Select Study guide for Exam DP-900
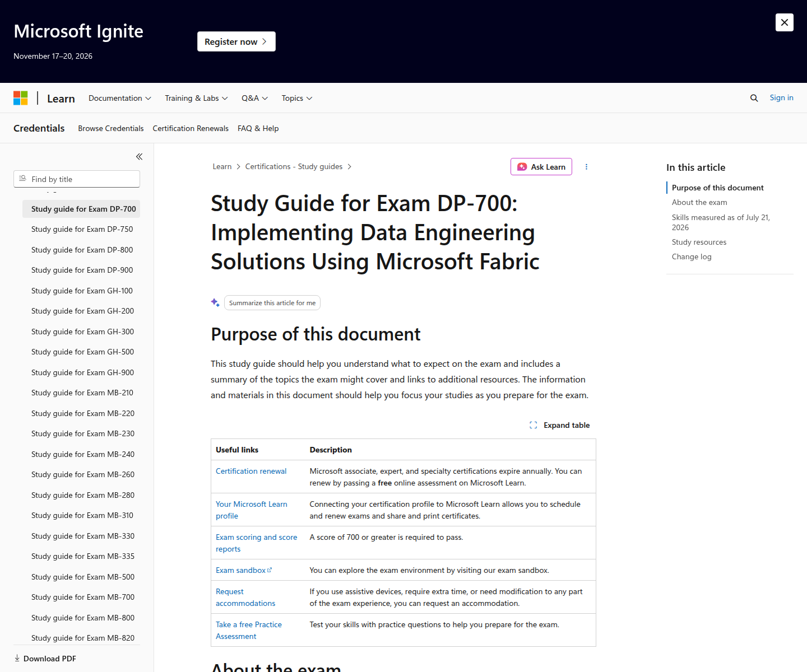Viewport: 807px width, 672px height. (82, 270)
